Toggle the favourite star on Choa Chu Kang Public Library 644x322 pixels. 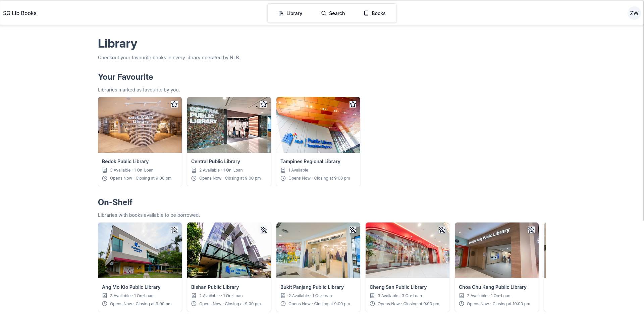[x=531, y=230]
